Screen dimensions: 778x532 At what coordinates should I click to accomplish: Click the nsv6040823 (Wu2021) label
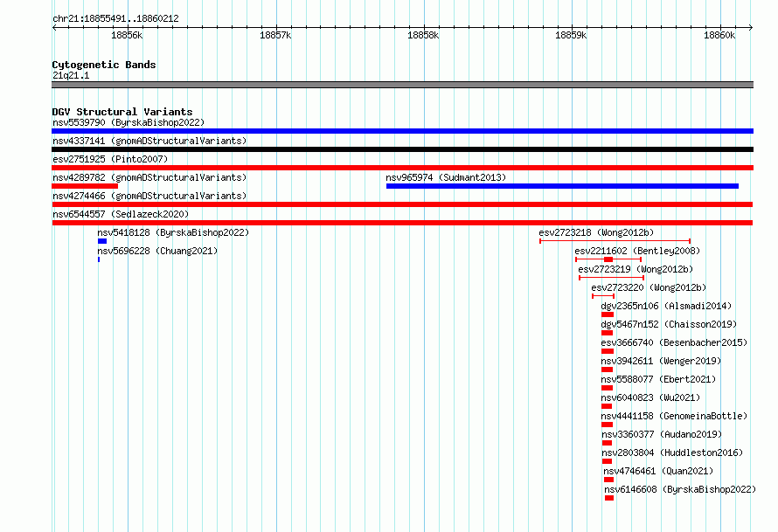(650, 397)
